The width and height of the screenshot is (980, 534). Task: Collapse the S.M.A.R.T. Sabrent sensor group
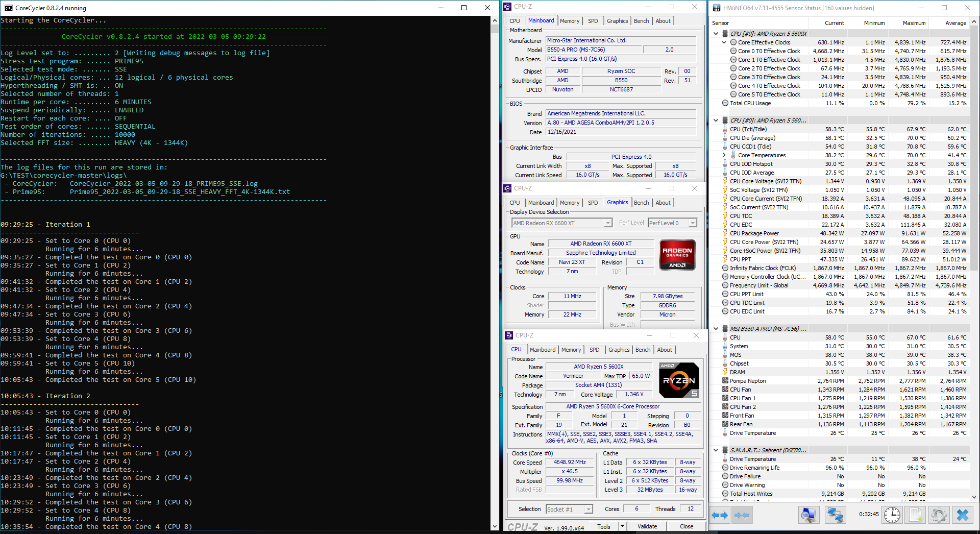tap(716, 450)
